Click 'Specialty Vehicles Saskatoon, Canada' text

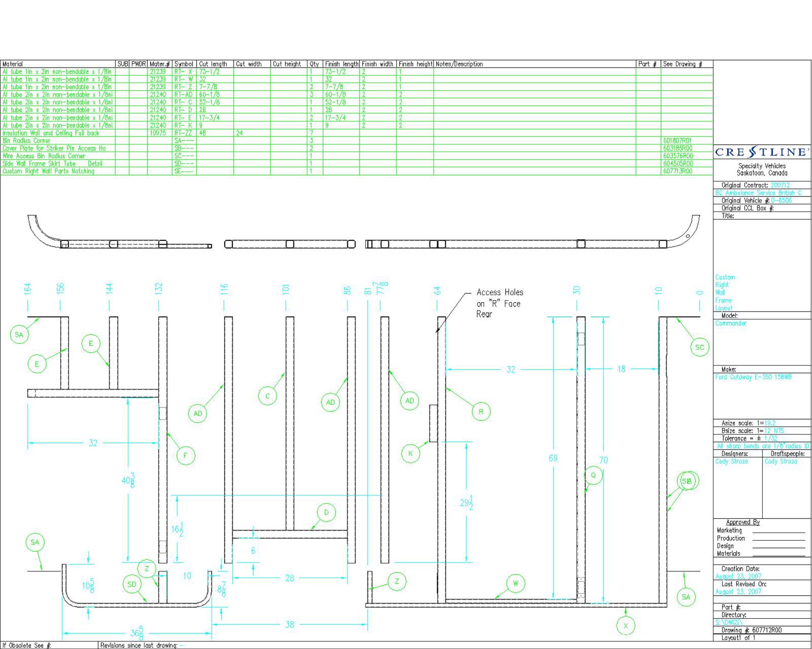click(762, 169)
